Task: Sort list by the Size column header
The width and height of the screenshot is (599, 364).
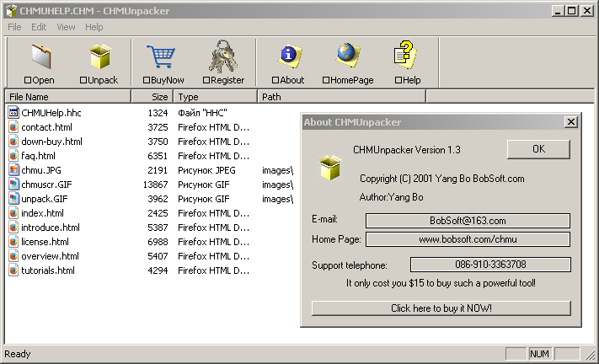Action: 152,97
